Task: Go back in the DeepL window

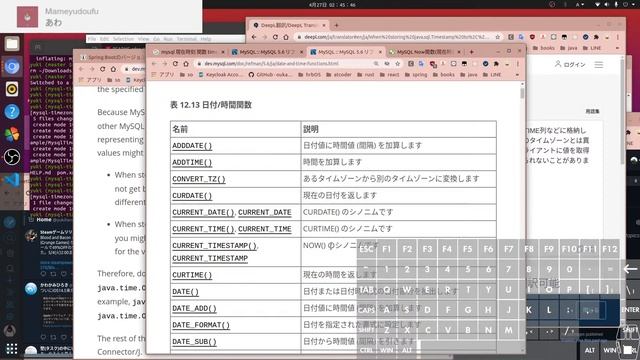Action: (254, 37)
